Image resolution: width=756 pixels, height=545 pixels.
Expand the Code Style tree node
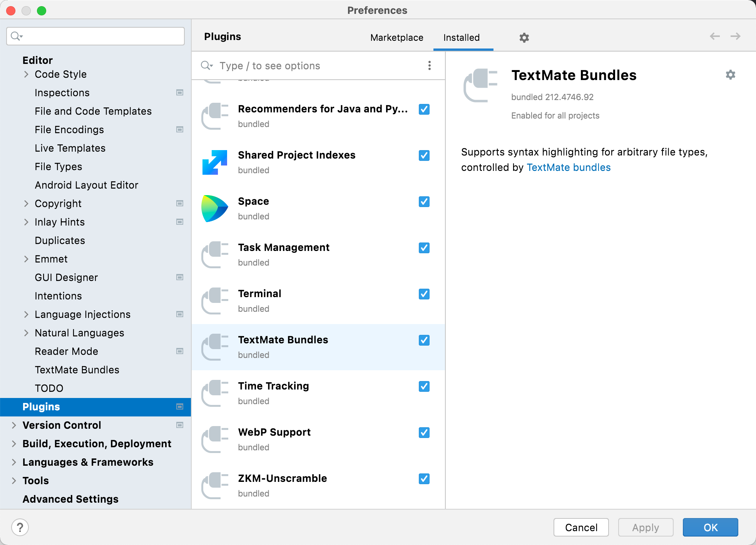(26, 74)
